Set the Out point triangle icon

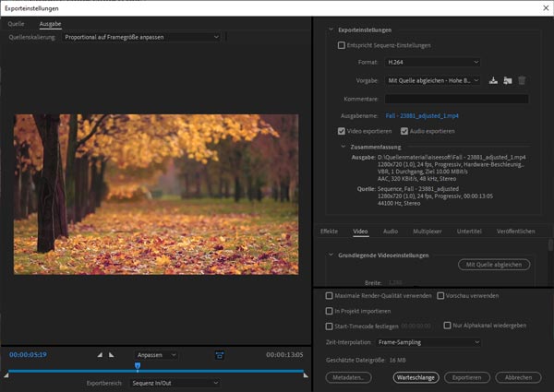tap(112, 354)
